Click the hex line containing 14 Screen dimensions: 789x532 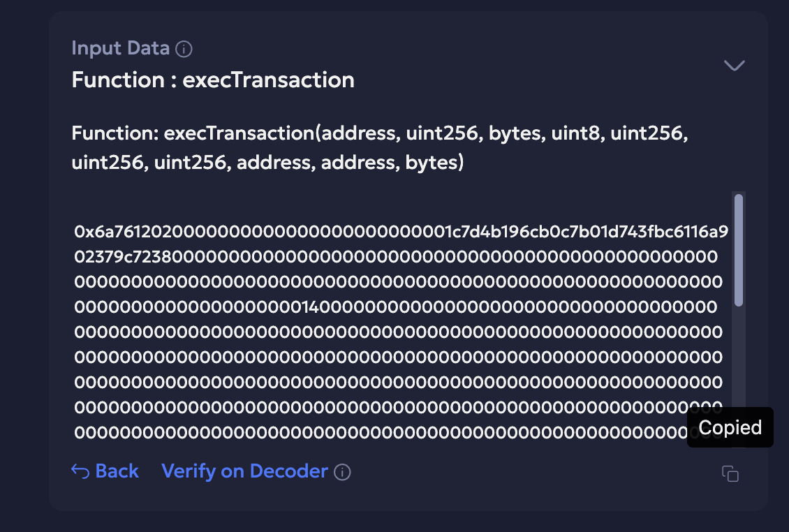(x=395, y=307)
